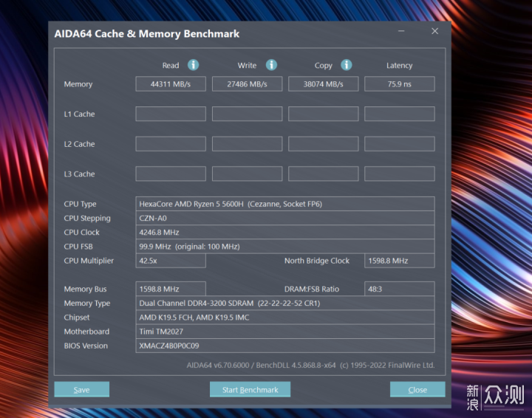Viewport: 532px width, 418px height.
Task: Click the Read info icon
Action: 193,65
